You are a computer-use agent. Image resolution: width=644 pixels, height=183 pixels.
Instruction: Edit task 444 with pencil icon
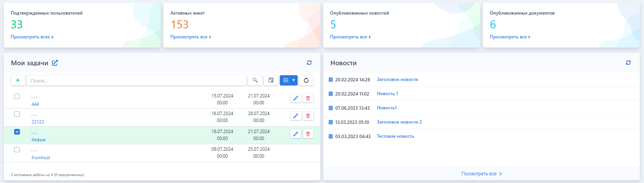(x=295, y=98)
